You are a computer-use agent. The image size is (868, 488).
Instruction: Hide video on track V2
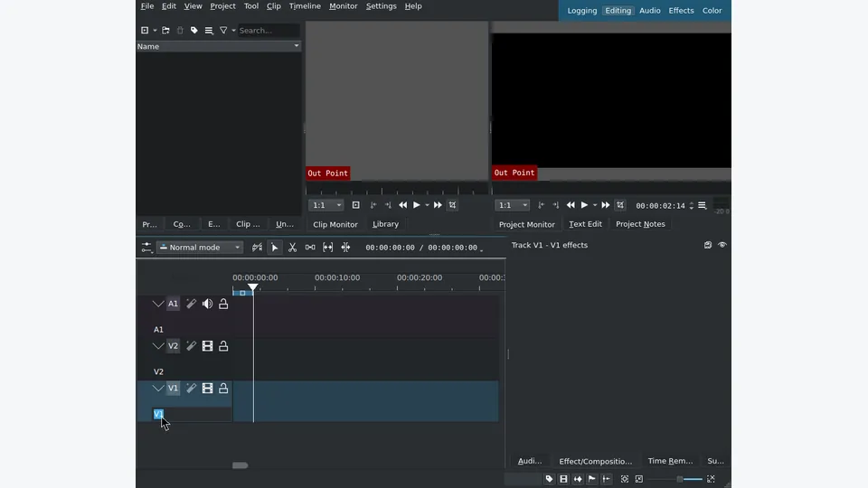(x=208, y=346)
